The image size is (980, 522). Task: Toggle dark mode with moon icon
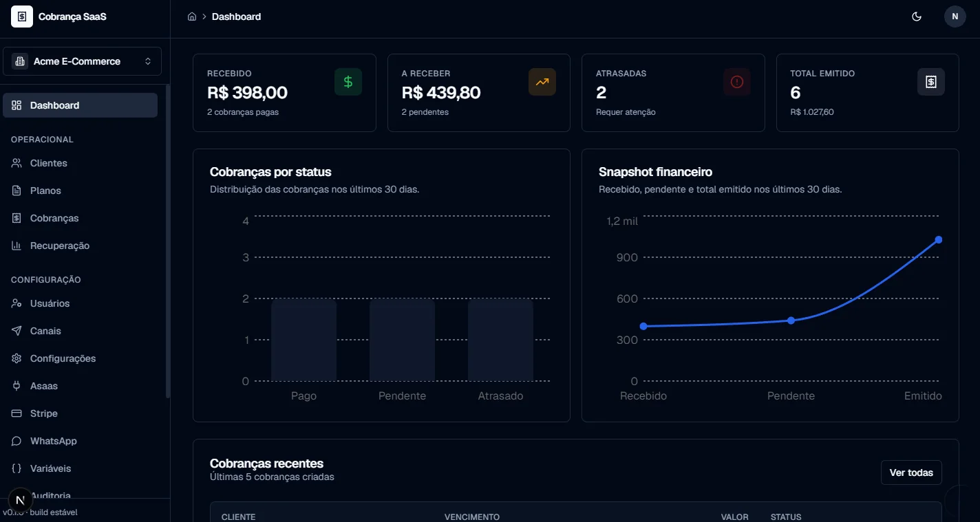coord(917,17)
